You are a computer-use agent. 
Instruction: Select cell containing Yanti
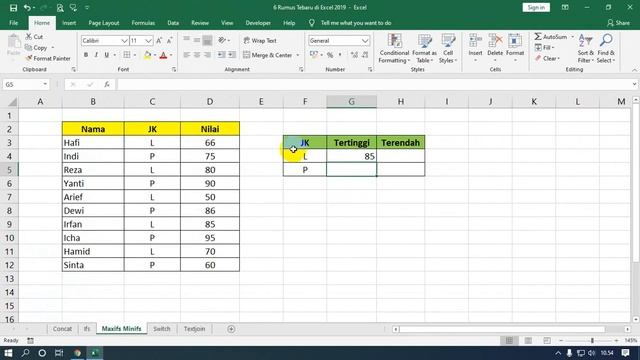click(x=93, y=183)
